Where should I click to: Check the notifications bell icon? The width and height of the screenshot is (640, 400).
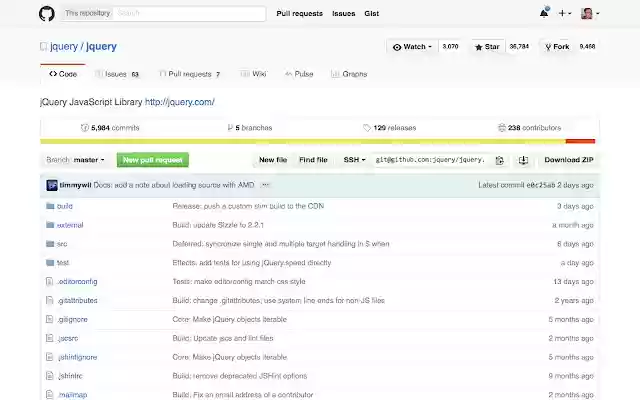point(544,13)
